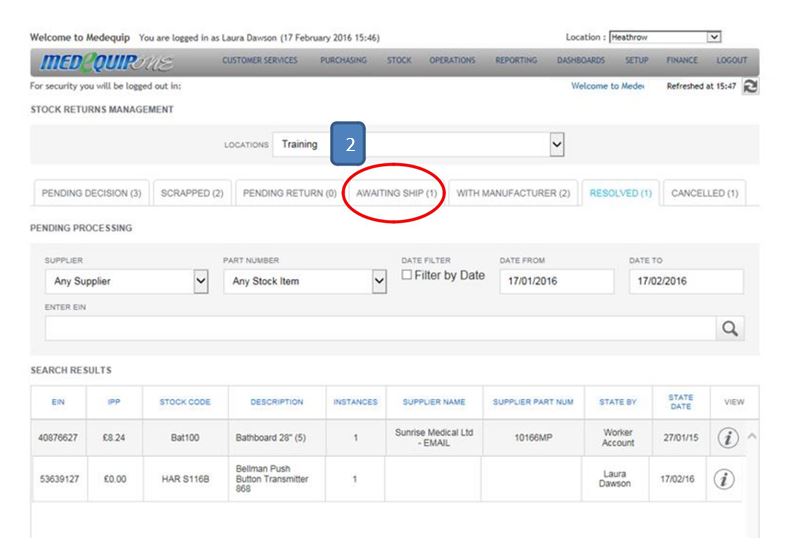Open the Purchasing menu
786x550 pixels.
click(x=343, y=60)
